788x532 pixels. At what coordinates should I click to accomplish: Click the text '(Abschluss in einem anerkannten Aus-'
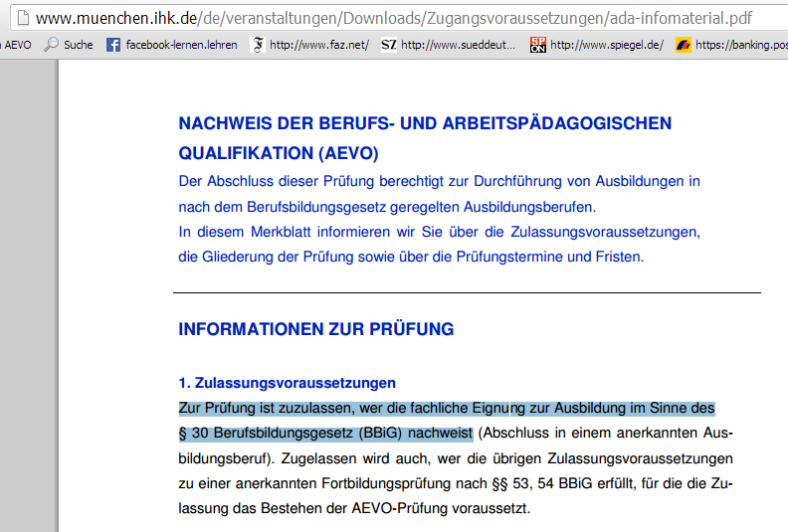pyautogui.click(x=605, y=433)
